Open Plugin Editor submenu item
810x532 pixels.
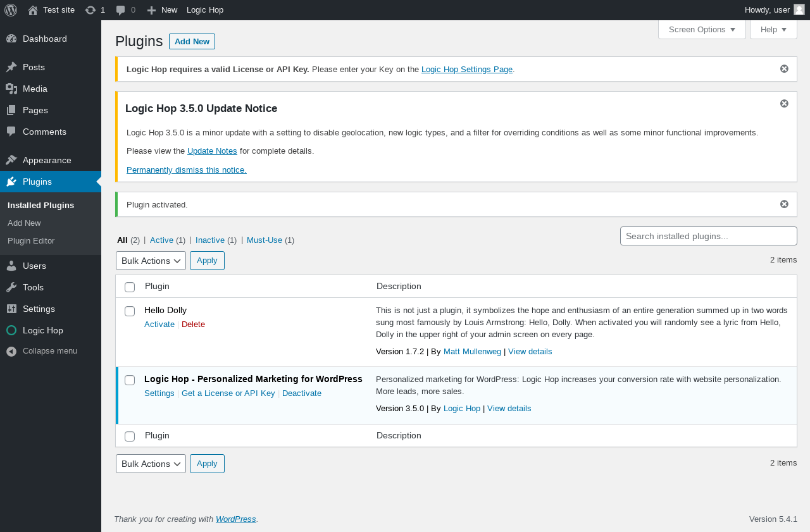pos(31,241)
